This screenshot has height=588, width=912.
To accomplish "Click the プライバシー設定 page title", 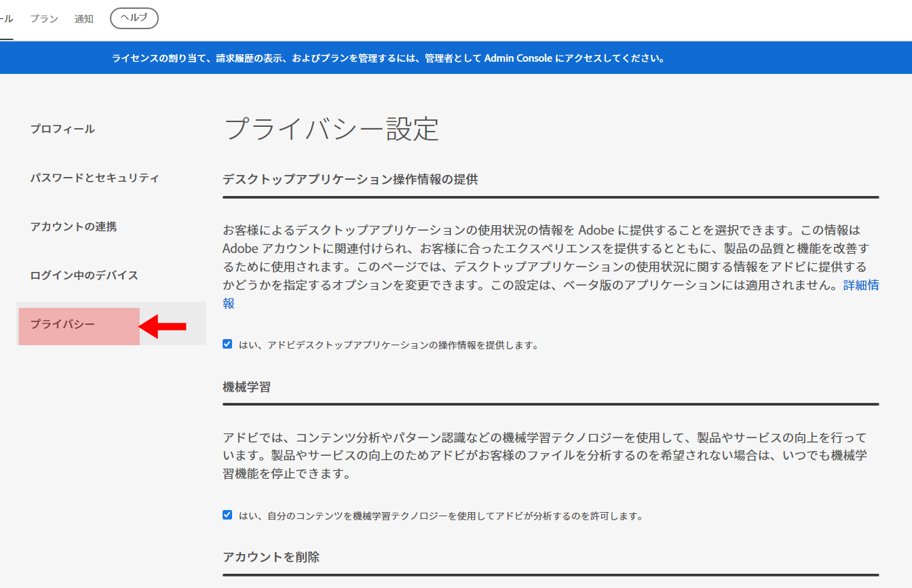I will coord(331,129).
